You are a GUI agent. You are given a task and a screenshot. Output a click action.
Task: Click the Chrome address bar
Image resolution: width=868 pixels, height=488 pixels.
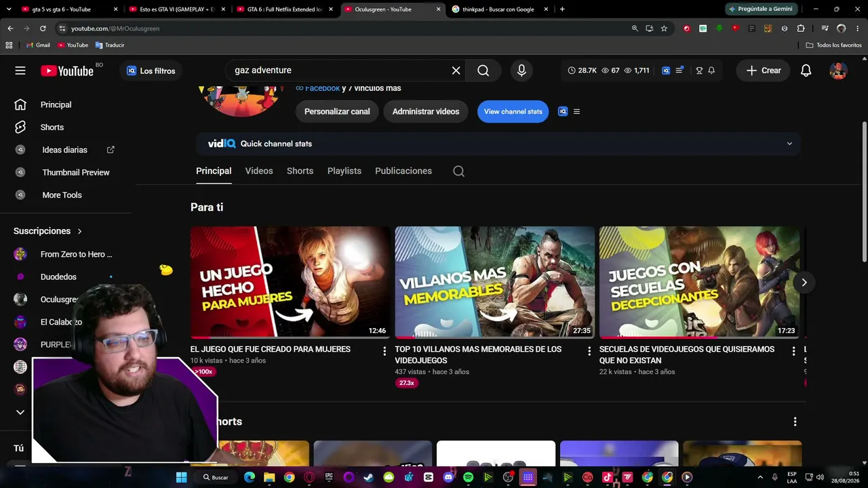coord(346,28)
